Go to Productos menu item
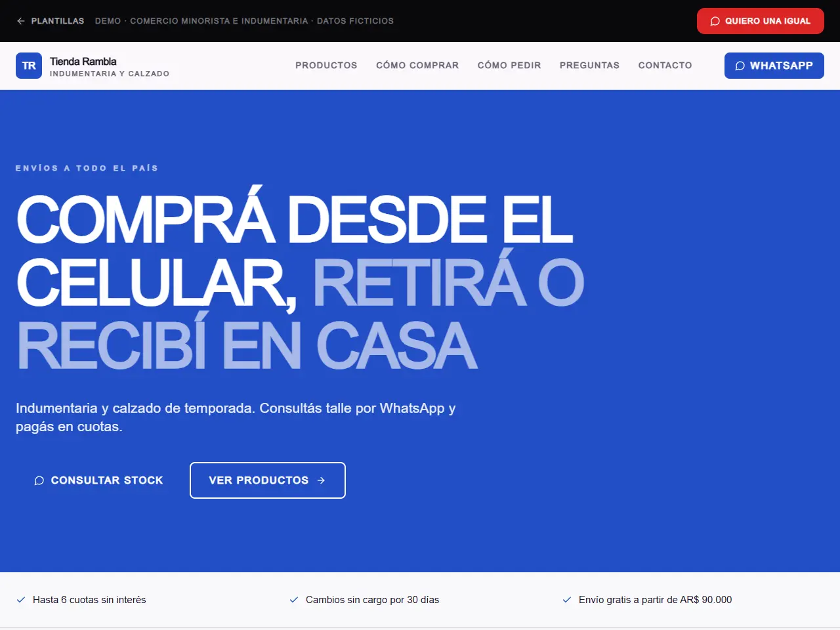The height and width of the screenshot is (630, 840). point(326,66)
